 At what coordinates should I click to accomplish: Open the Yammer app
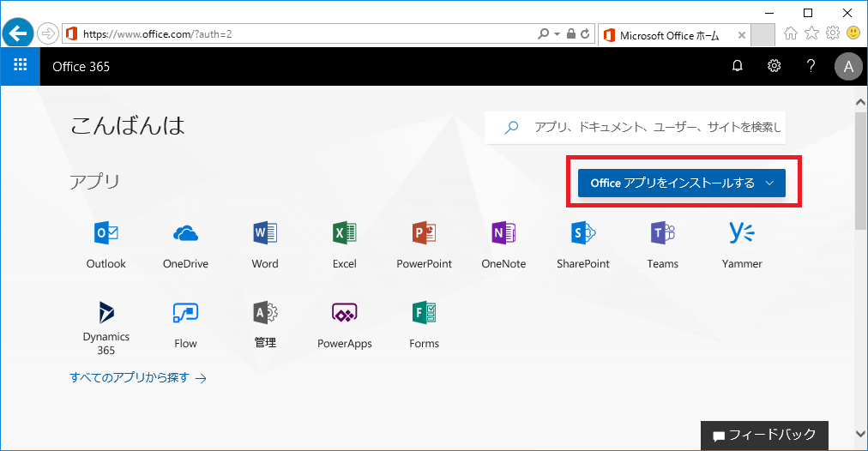click(742, 244)
